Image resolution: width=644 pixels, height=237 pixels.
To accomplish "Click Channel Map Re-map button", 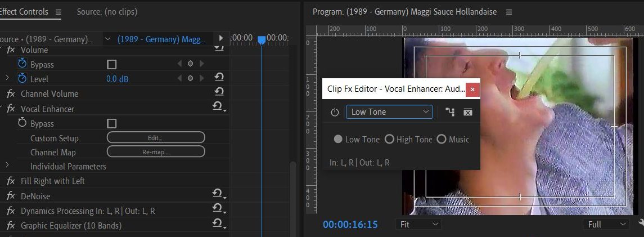I will [x=156, y=151].
